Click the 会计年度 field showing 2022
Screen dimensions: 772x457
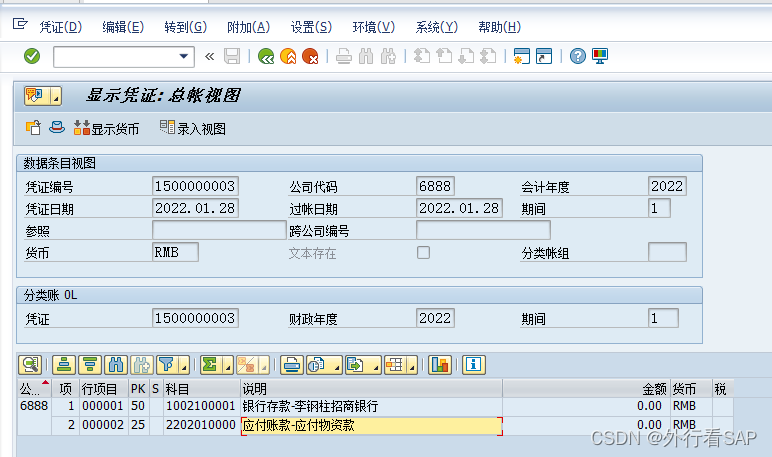667,186
